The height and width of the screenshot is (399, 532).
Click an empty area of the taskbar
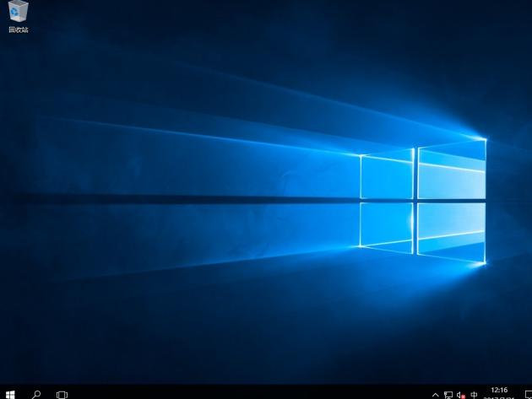[253, 393]
